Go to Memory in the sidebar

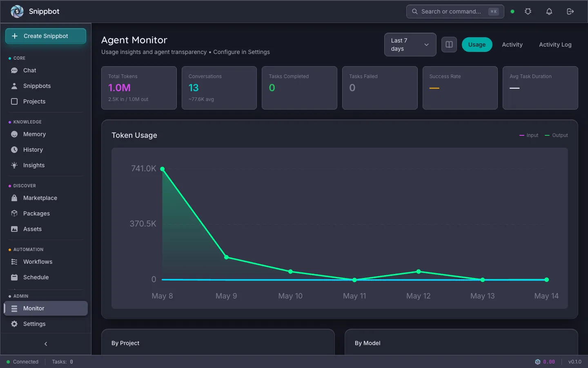46,134
